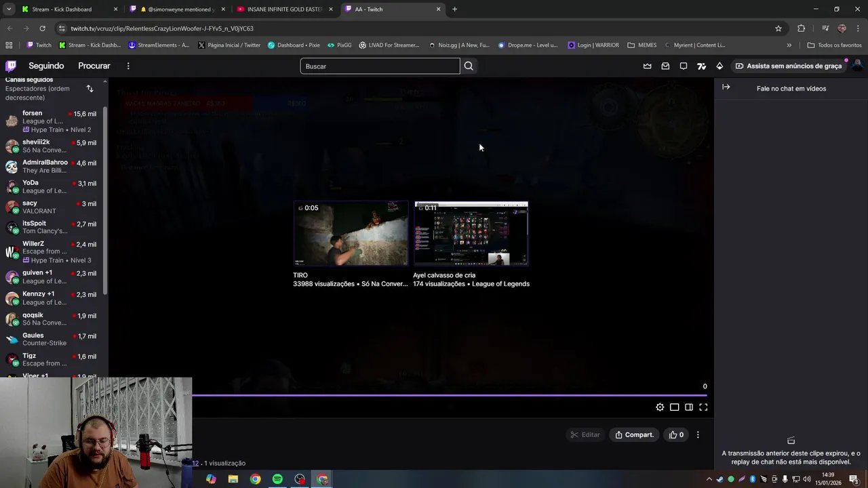Open Ayel calvasso clip thumbnail
Viewport: 868px width, 488px height.
(471, 233)
